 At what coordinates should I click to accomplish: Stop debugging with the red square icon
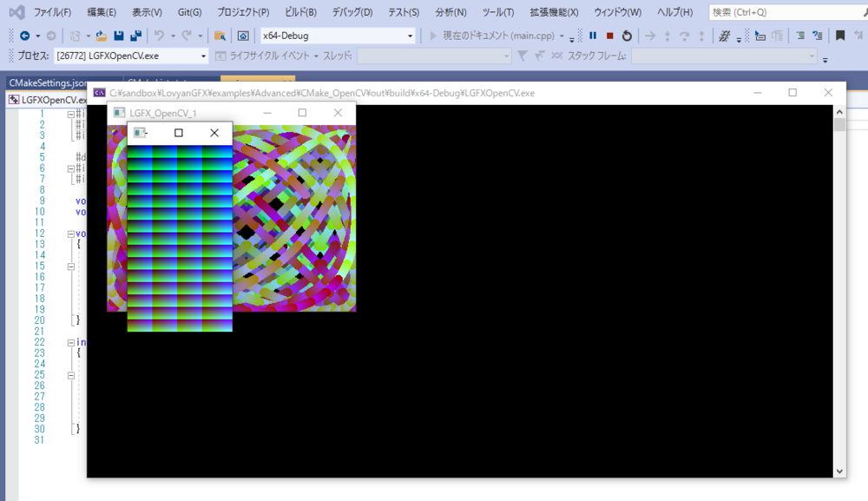click(x=610, y=36)
